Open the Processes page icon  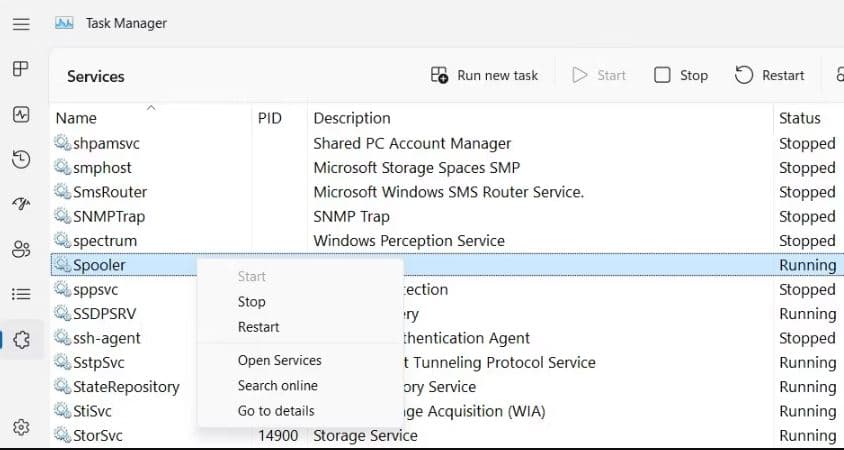(x=20, y=69)
